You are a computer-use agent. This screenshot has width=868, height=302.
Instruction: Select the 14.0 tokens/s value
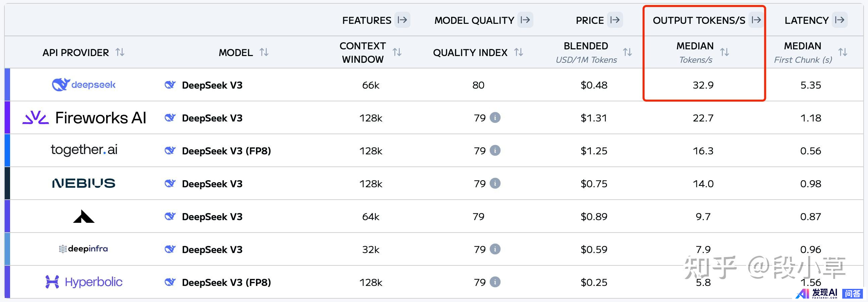pyautogui.click(x=703, y=184)
